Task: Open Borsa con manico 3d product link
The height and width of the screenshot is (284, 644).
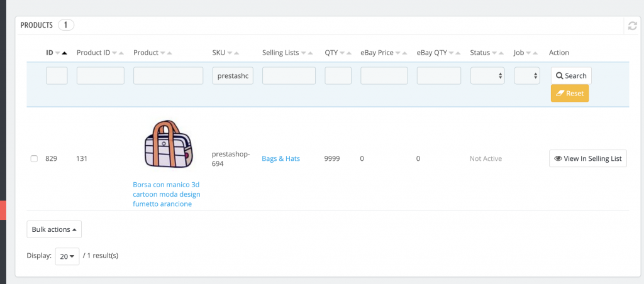Action: [x=167, y=194]
